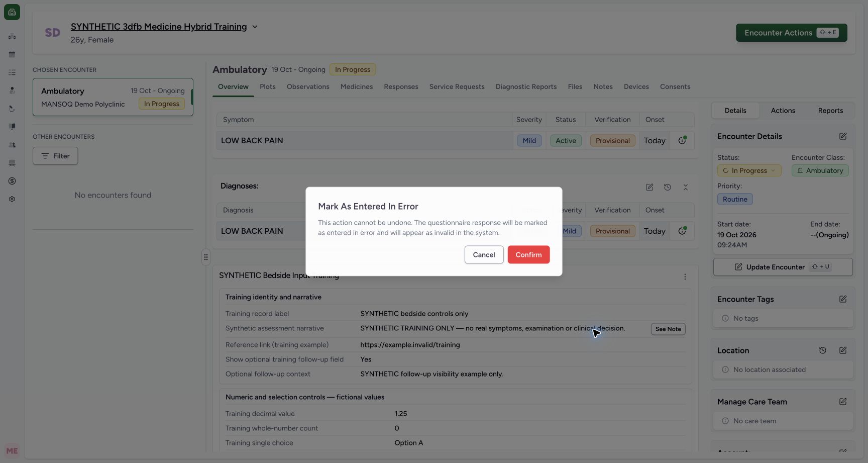Viewport: 868px width, 463px height.
Task: Open the Encounter Actions menu
Action: point(791,33)
